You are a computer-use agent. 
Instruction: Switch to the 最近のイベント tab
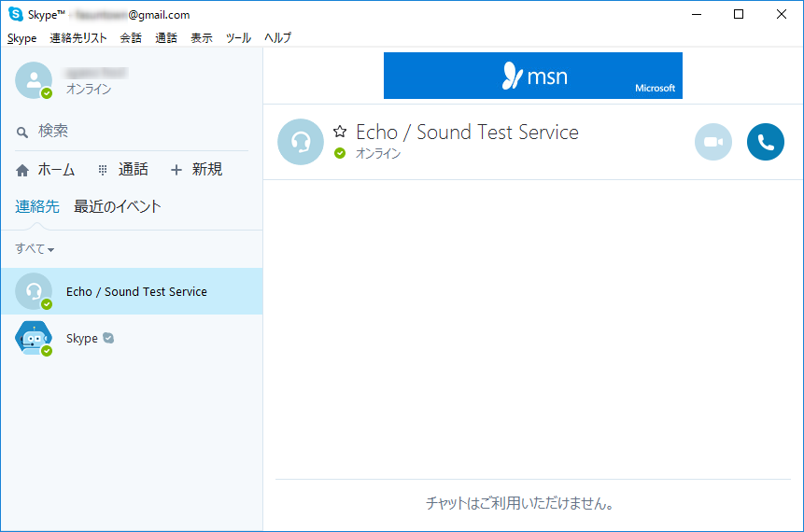tap(118, 206)
